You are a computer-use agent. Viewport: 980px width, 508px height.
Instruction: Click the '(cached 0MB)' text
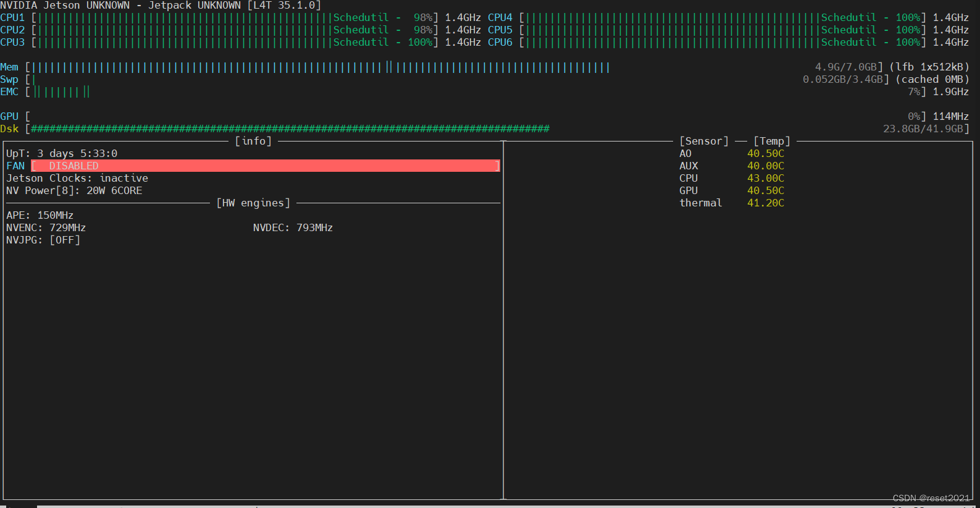(932, 79)
